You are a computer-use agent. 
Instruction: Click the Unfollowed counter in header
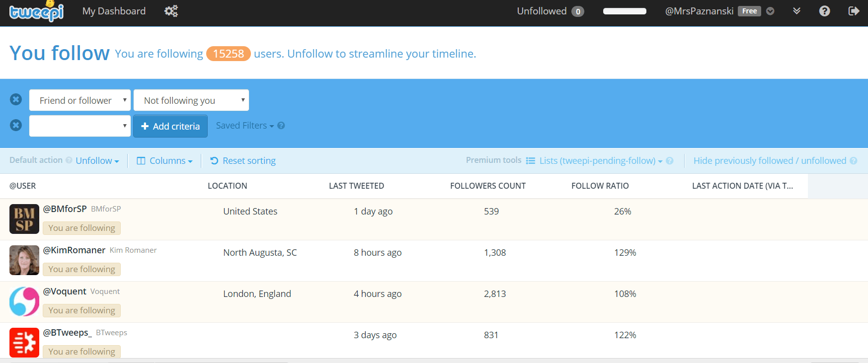coord(551,11)
